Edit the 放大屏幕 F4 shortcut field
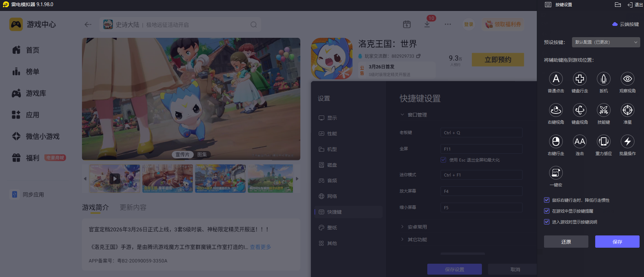This screenshot has height=277, width=644. click(481, 191)
